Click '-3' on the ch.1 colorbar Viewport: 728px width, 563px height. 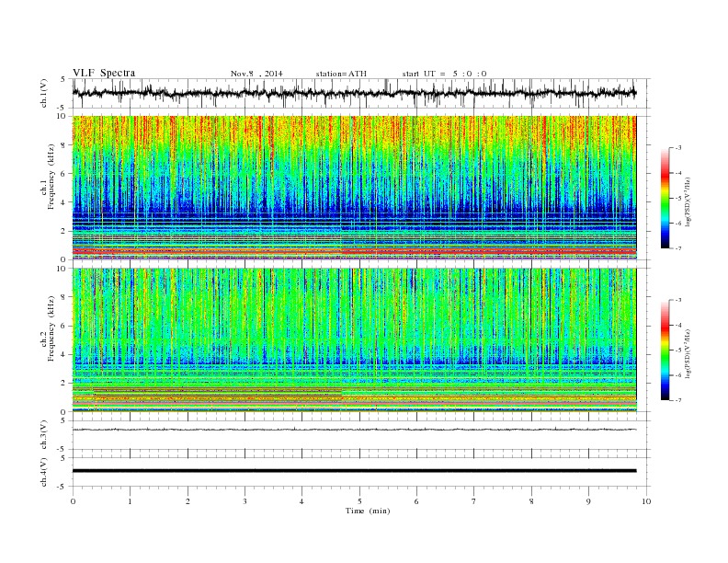tap(677, 148)
